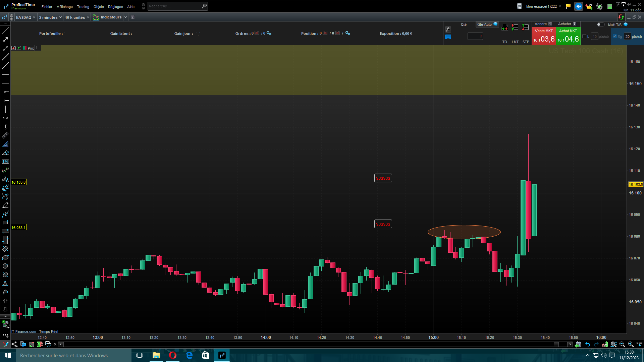Viewport: 644px width, 362px height.
Task: Open the Trading menu
Action: (x=83, y=7)
